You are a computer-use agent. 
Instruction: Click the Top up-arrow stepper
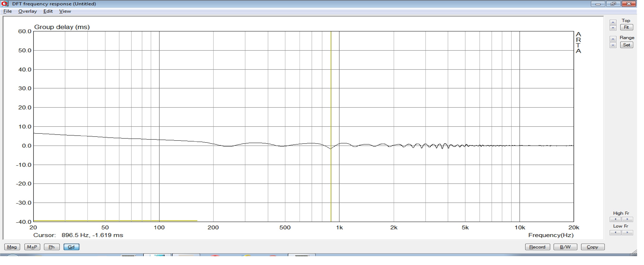(613, 23)
